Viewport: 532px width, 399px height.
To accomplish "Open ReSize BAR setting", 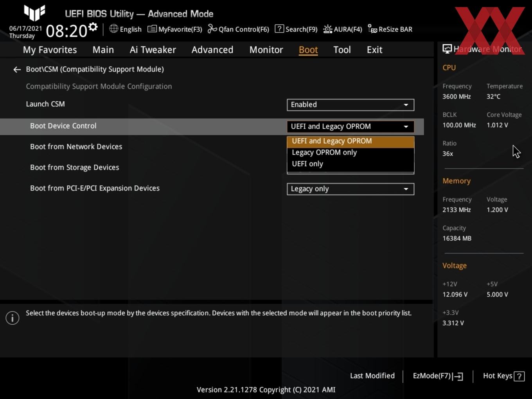I will point(390,29).
